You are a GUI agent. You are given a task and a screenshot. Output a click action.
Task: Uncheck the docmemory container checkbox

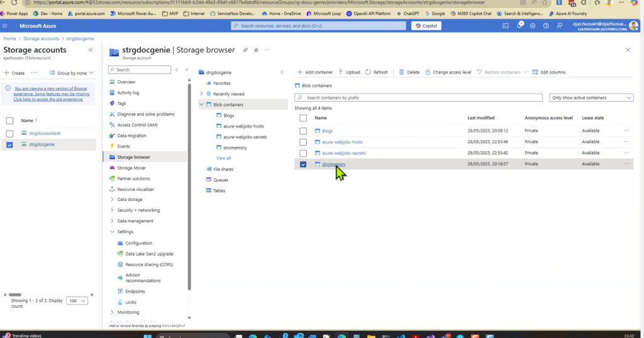pos(303,164)
